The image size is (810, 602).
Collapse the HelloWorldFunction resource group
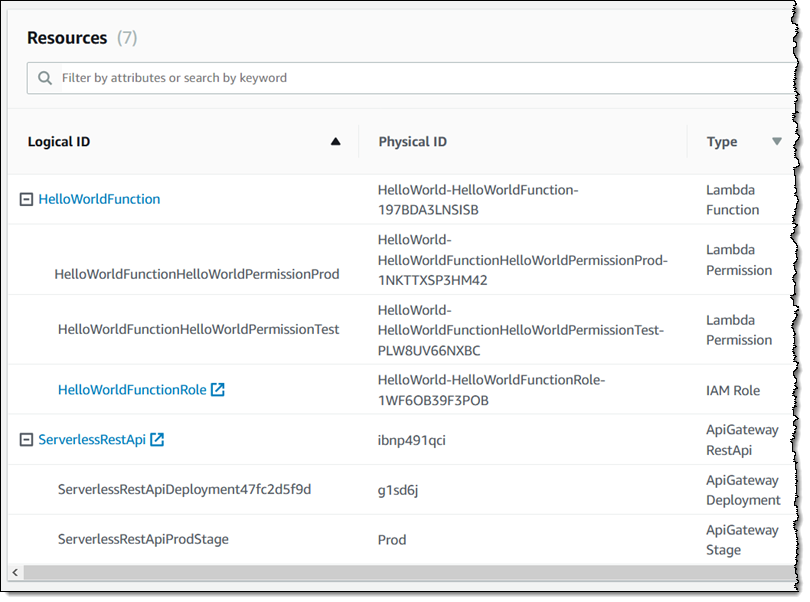click(x=27, y=199)
